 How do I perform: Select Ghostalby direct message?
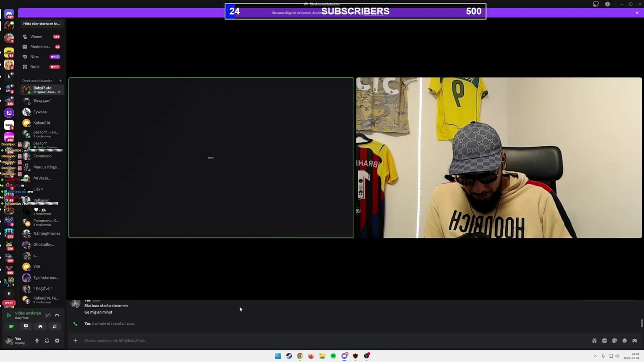(x=41, y=244)
